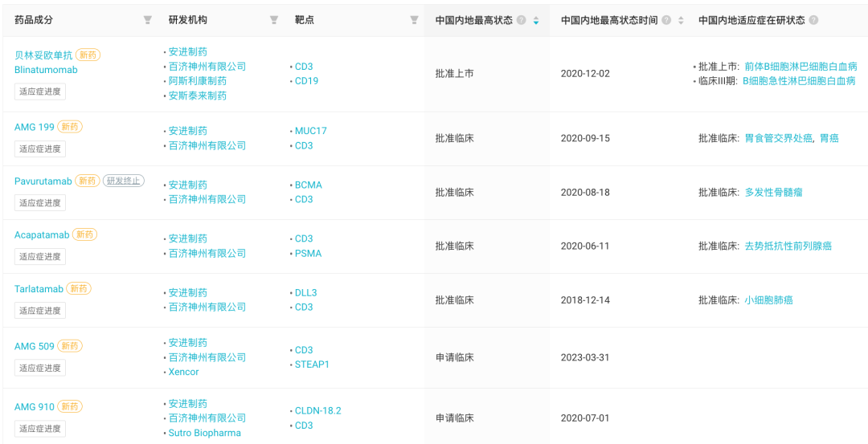Image resolution: width=868 pixels, height=444 pixels.
Task: Open filter for 研发机构 column
Action: [273, 20]
